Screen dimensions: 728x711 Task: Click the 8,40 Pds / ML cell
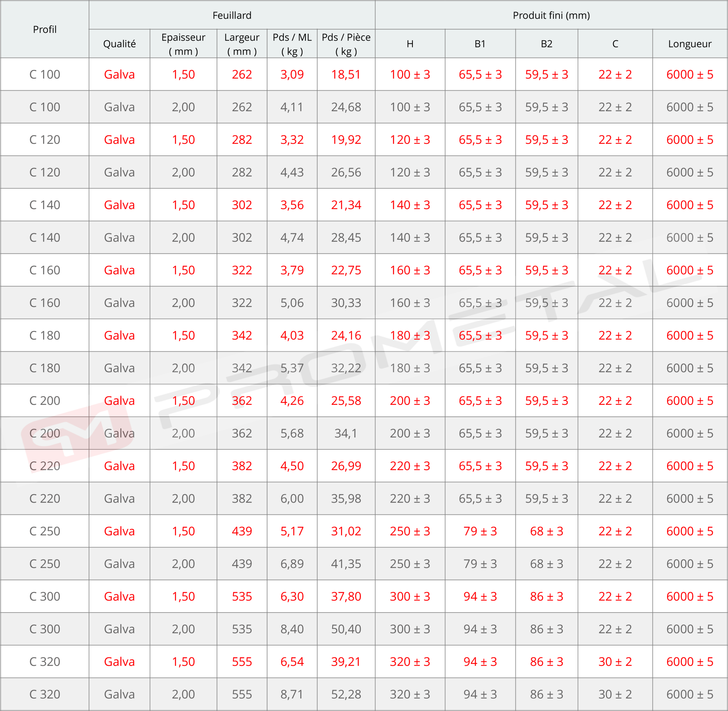pos(292,629)
